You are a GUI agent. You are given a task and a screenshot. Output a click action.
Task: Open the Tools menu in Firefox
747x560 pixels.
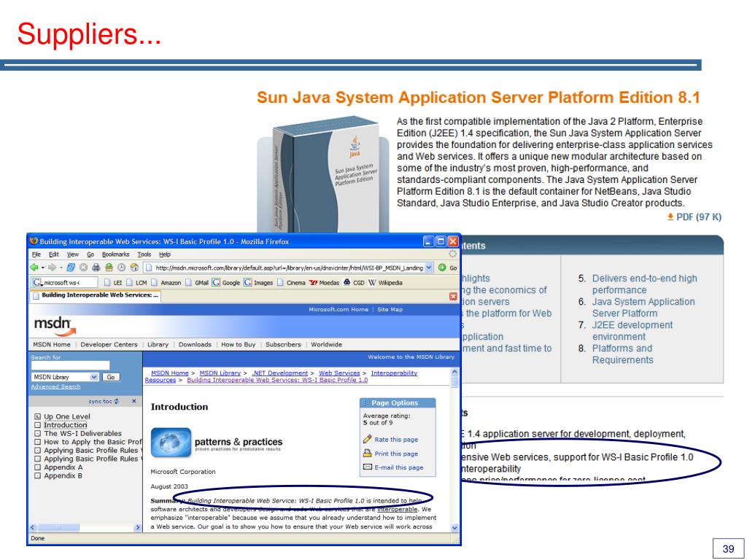[144, 254]
